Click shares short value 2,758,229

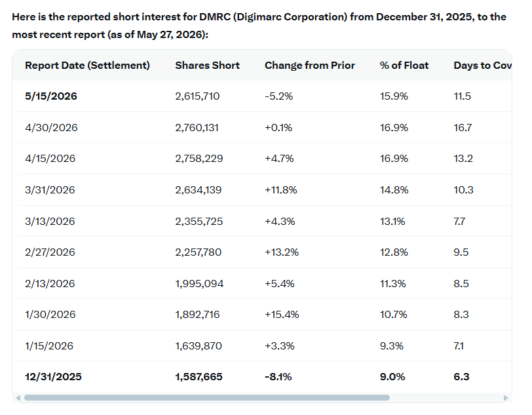coord(199,158)
